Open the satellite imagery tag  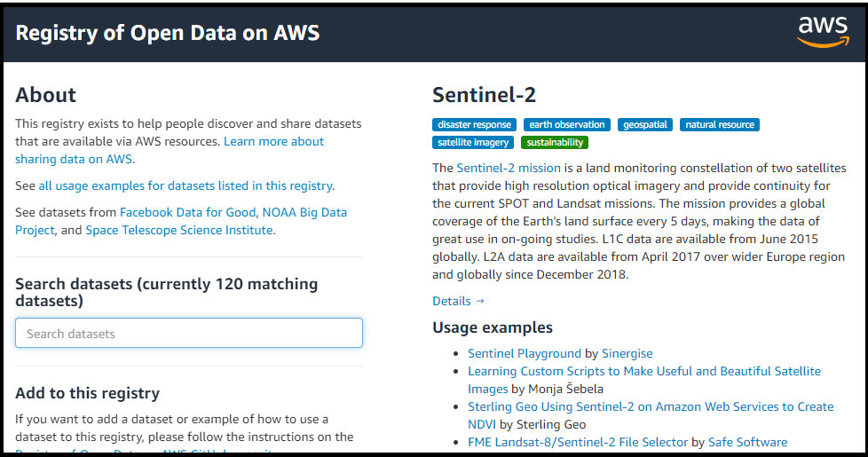click(473, 142)
